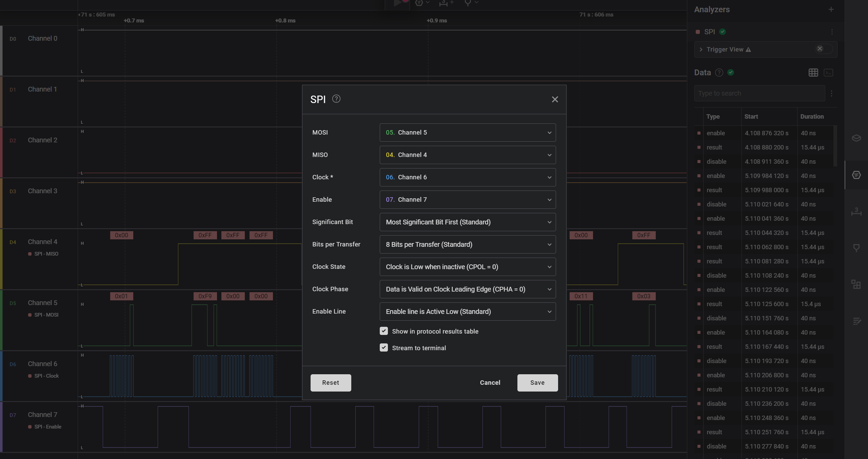Click the 0x01 MOSI decoded bubble
The image size is (868, 459).
[x=121, y=296]
